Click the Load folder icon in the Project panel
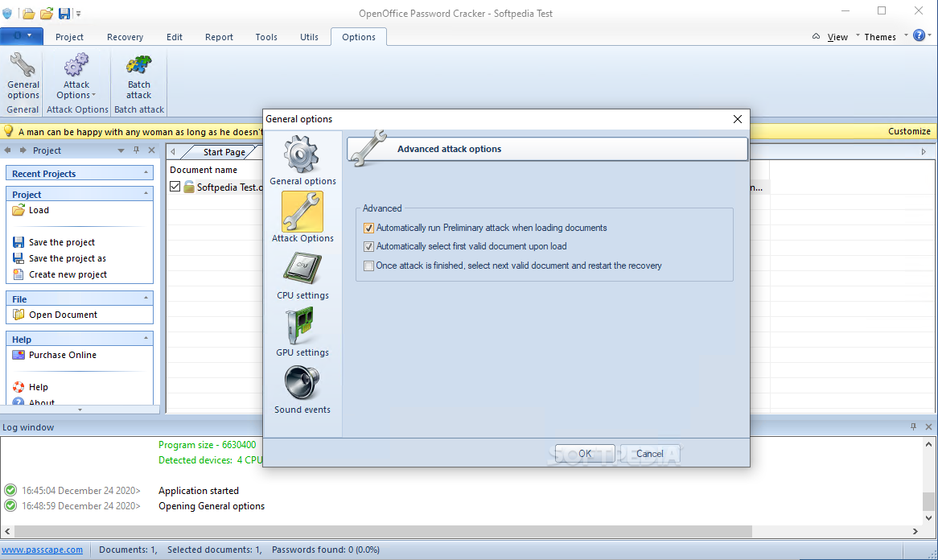The height and width of the screenshot is (560, 938). point(19,210)
